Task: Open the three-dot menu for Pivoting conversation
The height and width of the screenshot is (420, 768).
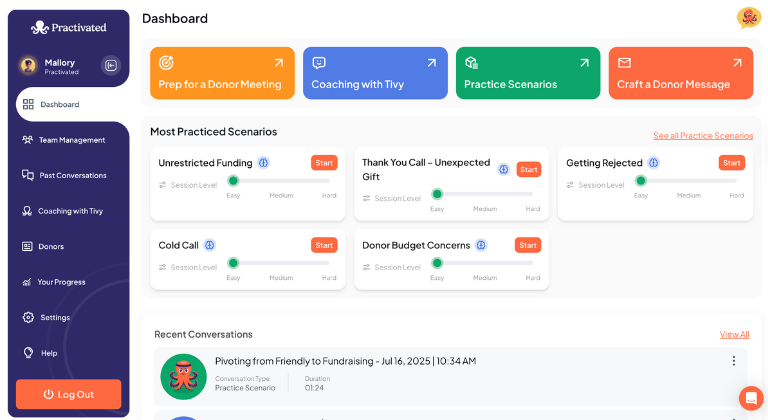Action: (733, 361)
